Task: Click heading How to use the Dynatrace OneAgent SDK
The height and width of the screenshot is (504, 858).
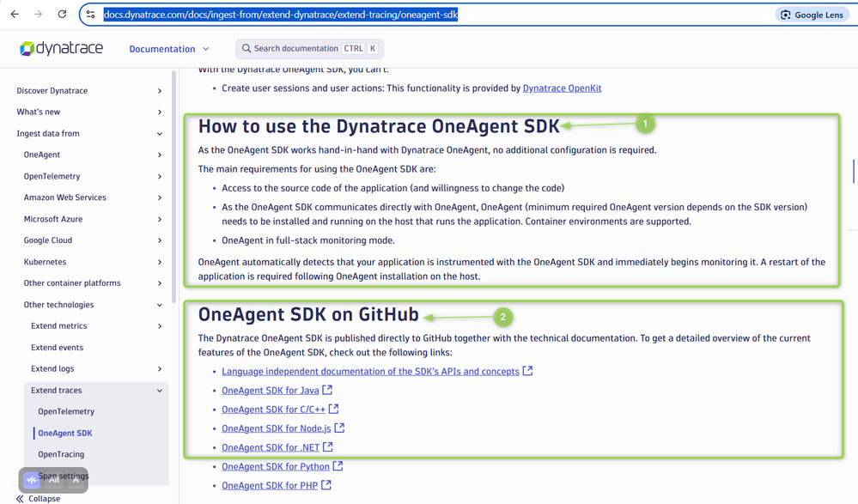Action: point(379,126)
